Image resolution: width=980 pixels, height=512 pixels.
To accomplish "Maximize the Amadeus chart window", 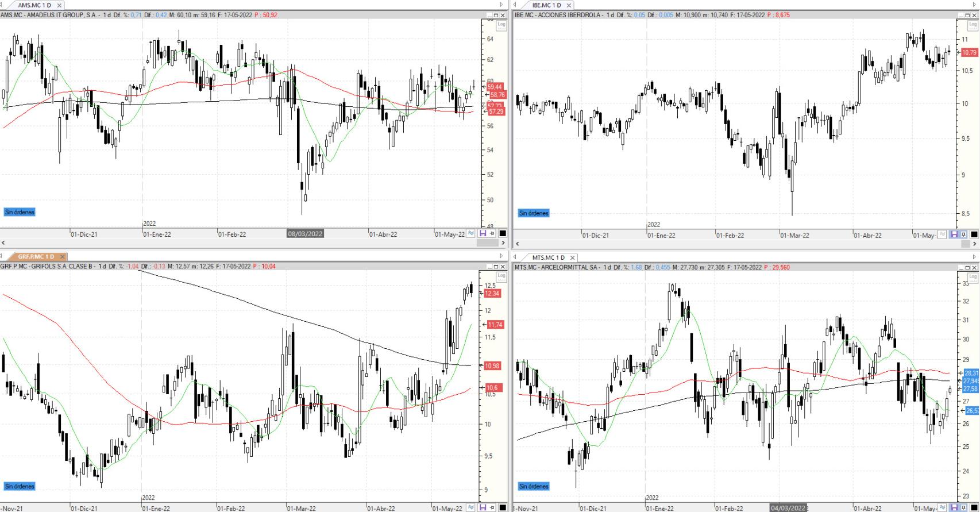I will [496, 16].
